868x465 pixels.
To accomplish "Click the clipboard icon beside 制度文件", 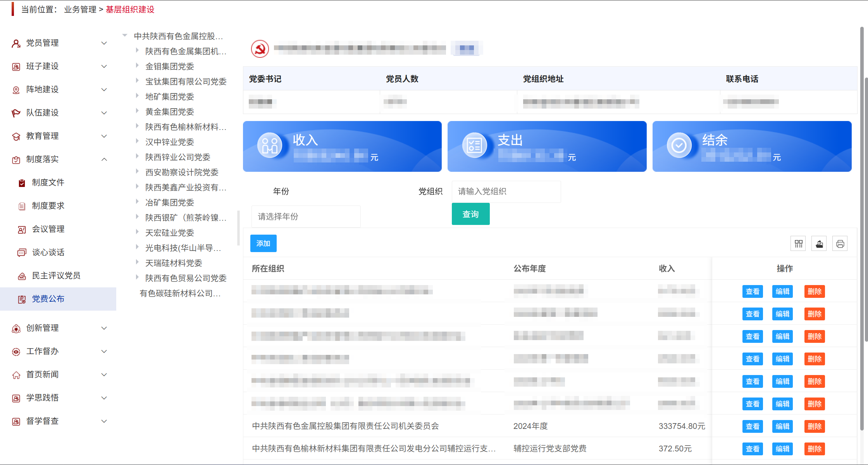I will [22, 182].
